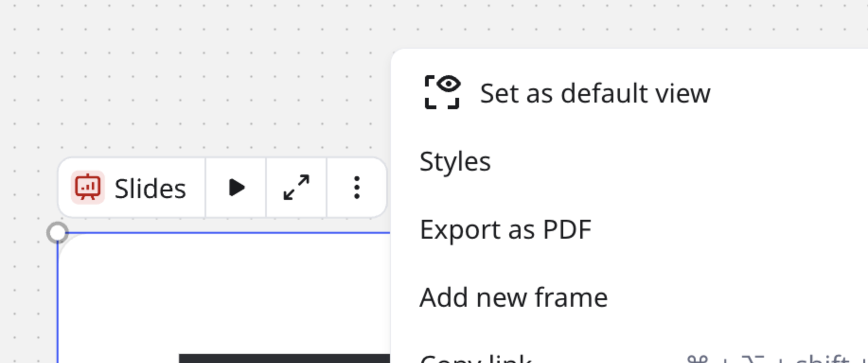Viewport: 868px width, 363px height.
Task: Open the three-dot more options menu
Action: [x=357, y=188]
